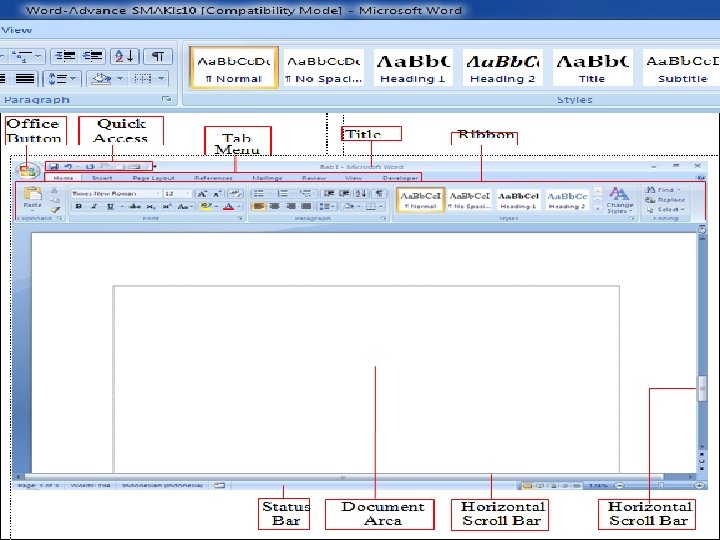This screenshot has height=540, width=720.
Task: Open the View tab of the main window
Action: coord(17,30)
